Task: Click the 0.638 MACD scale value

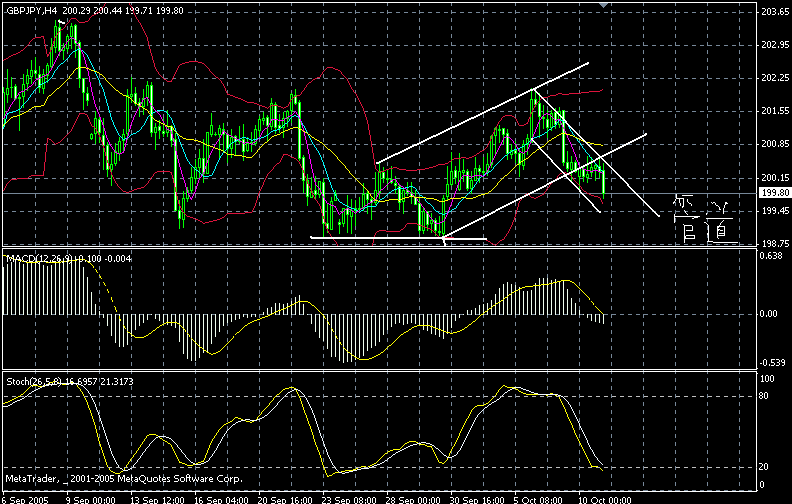Action: (x=772, y=256)
